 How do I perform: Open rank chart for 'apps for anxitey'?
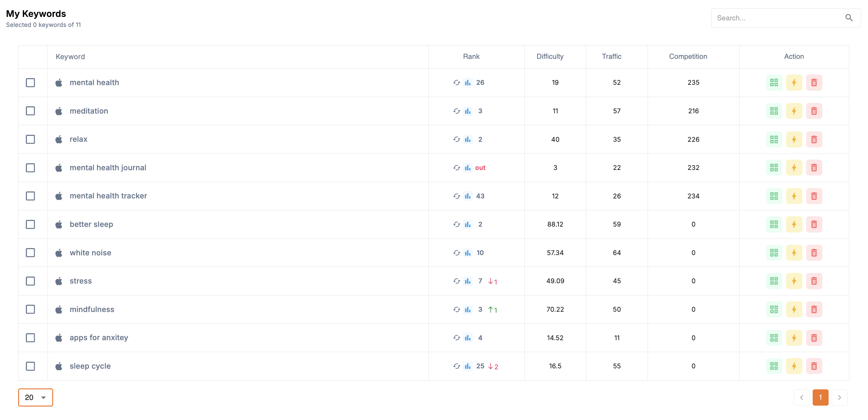coord(467,338)
